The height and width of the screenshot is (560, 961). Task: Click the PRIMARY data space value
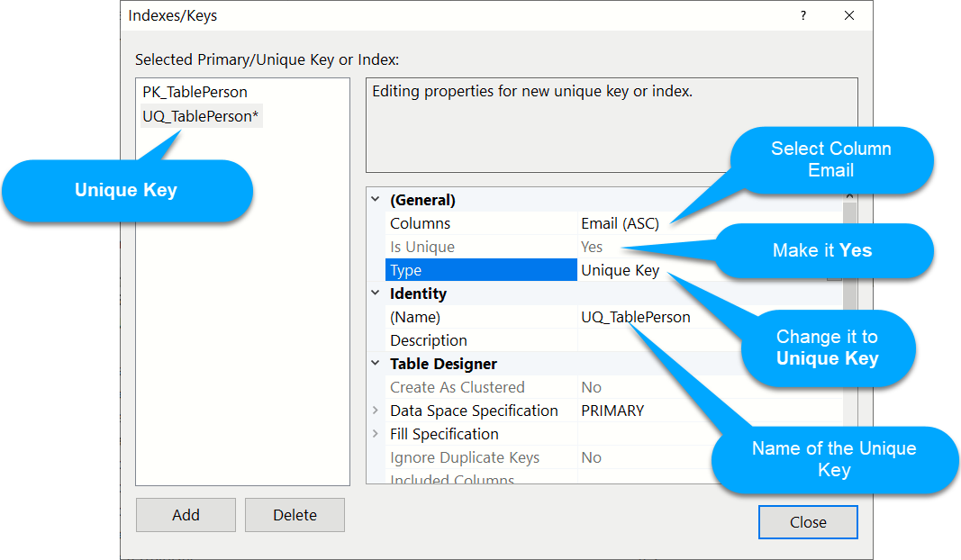pos(612,411)
